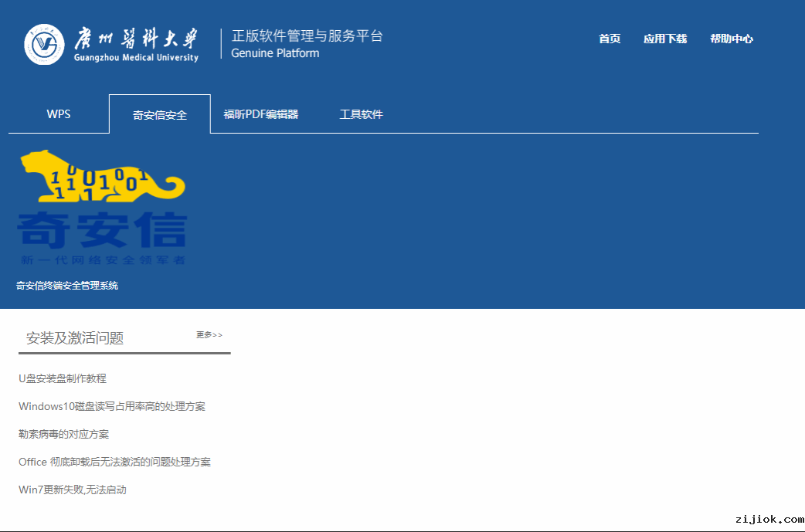Switch to the 福昕PDF编辑器 tab
This screenshot has height=532, width=805.
click(261, 114)
